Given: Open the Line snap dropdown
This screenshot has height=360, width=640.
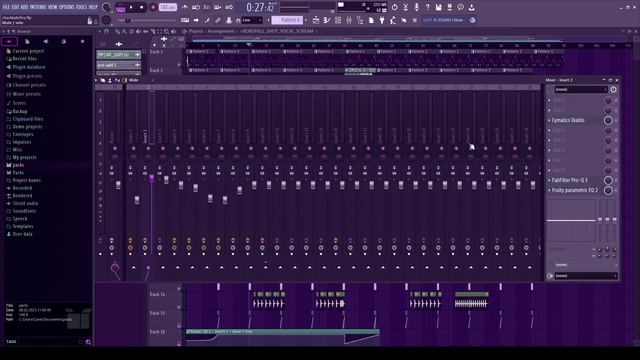Looking at the screenshot, I should tap(252, 20).
